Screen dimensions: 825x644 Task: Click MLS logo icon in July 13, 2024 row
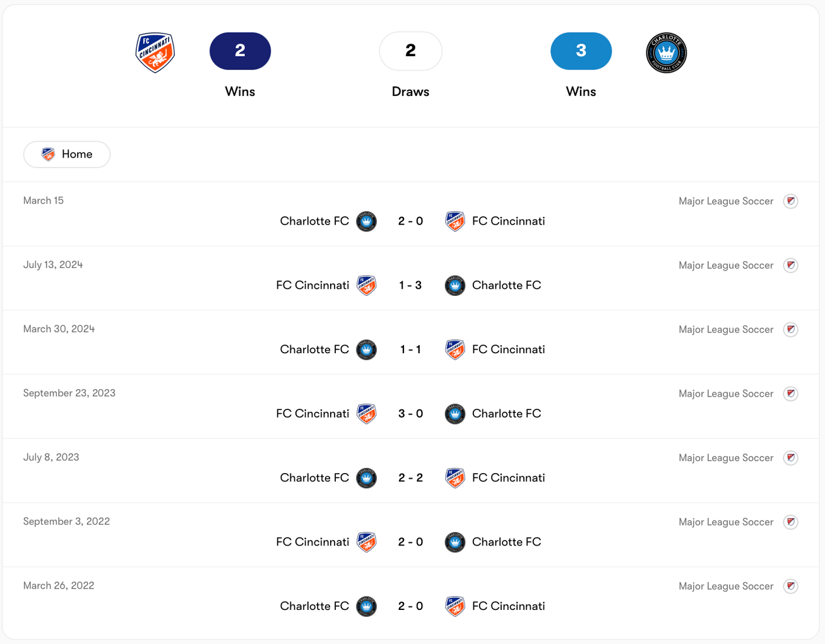790,266
